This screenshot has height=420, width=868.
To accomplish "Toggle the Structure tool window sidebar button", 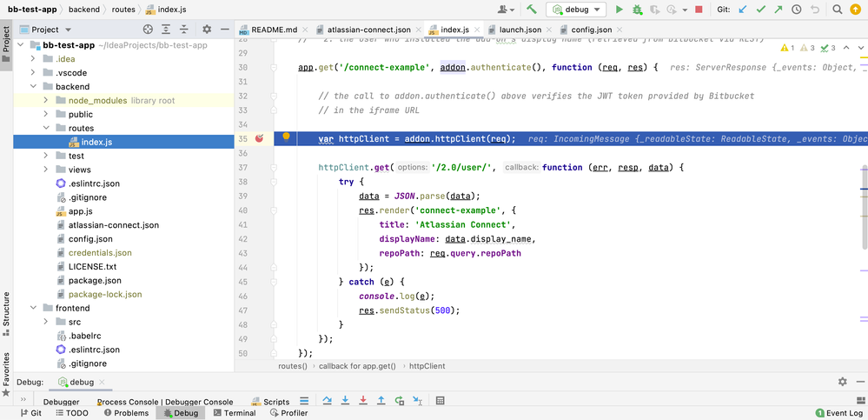I will click(6, 310).
